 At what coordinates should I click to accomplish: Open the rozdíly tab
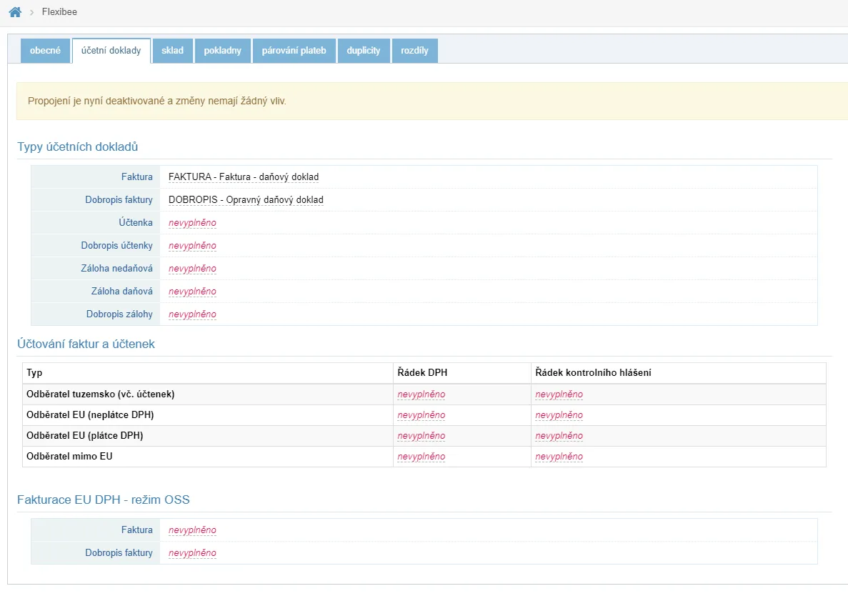tap(414, 50)
